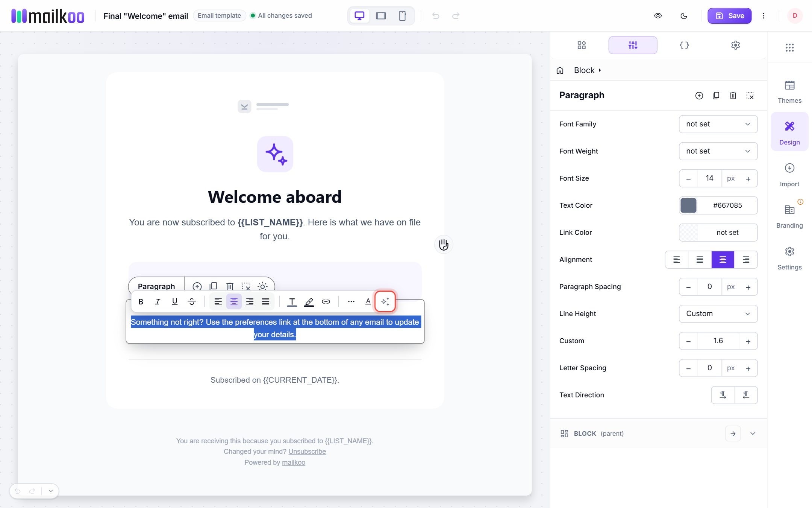Open the blocks grid tab
812x508 pixels.
582,45
